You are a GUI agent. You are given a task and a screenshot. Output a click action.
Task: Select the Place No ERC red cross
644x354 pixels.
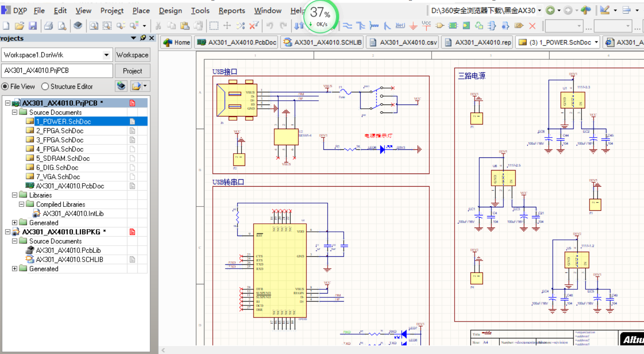tap(532, 26)
